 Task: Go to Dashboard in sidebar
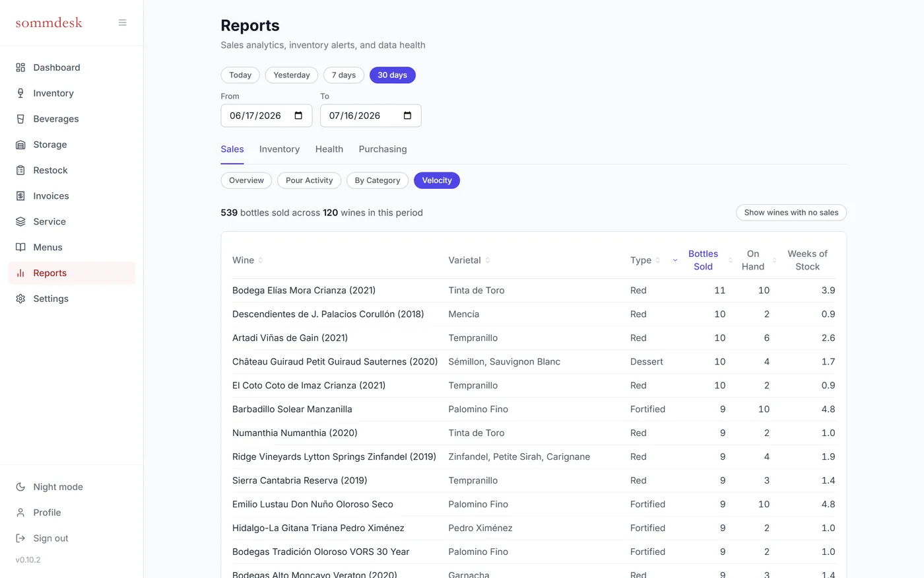click(71, 67)
